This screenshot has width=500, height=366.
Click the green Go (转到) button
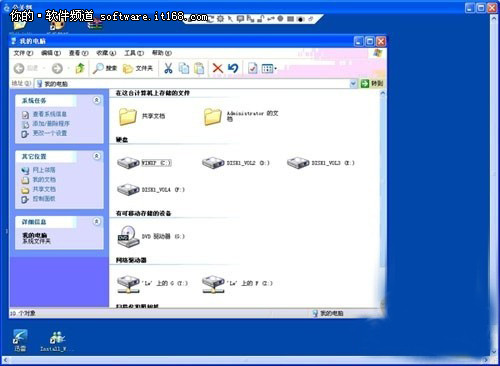(x=372, y=83)
